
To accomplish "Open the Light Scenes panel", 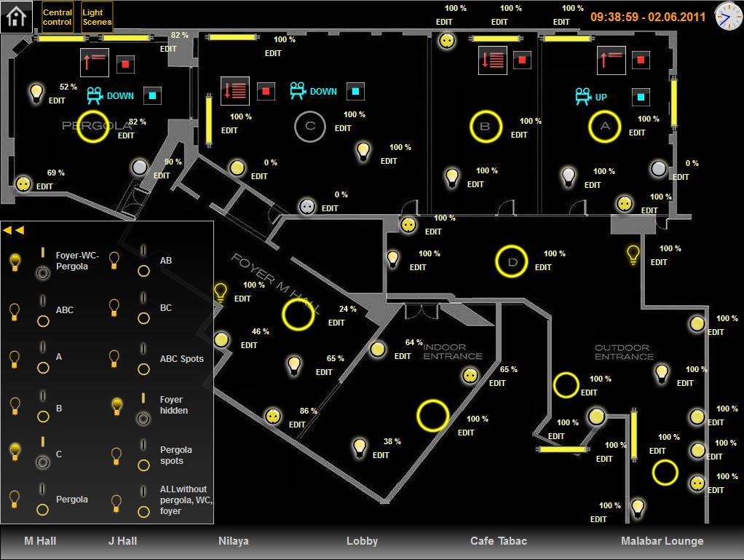I will click(x=97, y=17).
